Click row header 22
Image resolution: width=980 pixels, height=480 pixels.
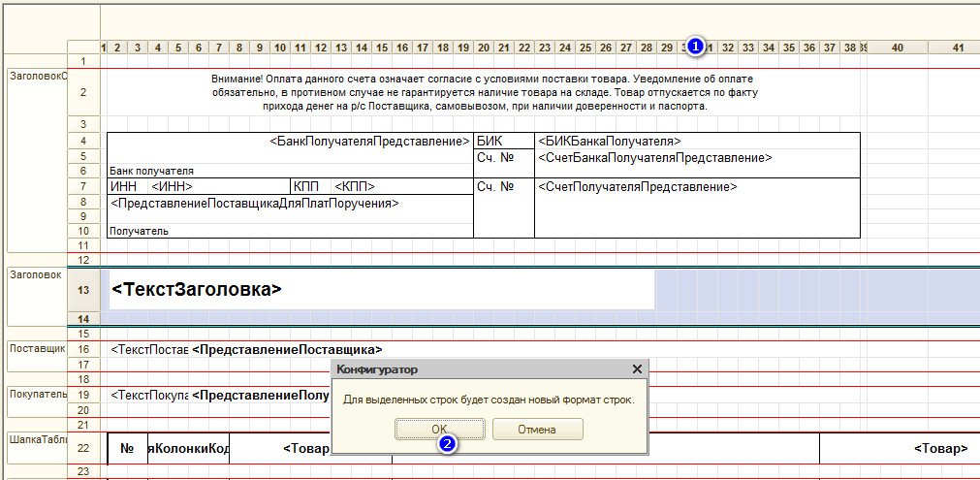[x=83, y=448]
